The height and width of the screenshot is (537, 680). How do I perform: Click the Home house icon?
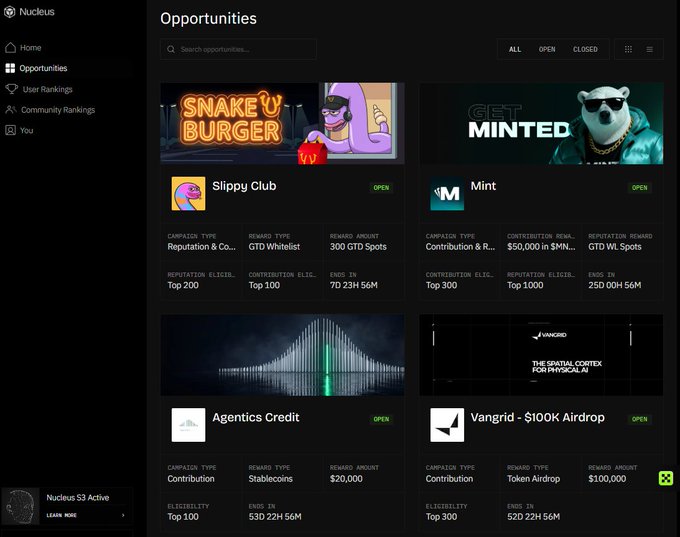click(x=10, y=48)
